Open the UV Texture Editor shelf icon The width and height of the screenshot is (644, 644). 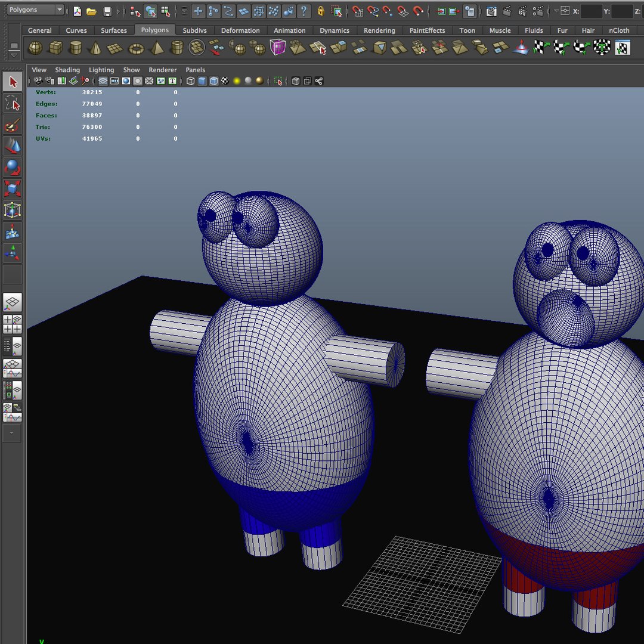(x=623, y=48)
